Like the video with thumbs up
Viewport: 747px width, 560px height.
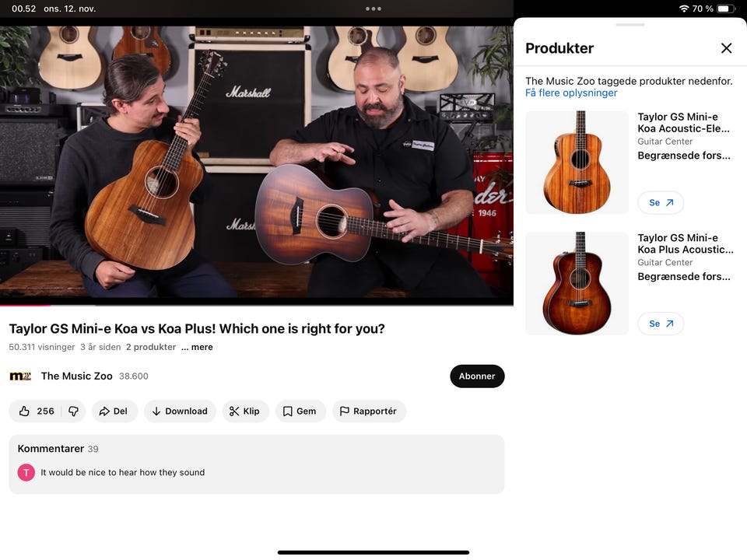tap(37, 411)
